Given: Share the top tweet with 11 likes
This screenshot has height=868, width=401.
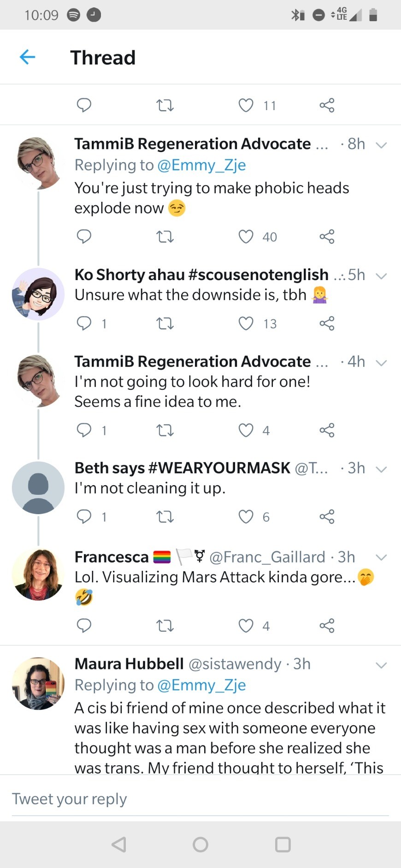Looking at the screenshot, I should coord(327,106).
